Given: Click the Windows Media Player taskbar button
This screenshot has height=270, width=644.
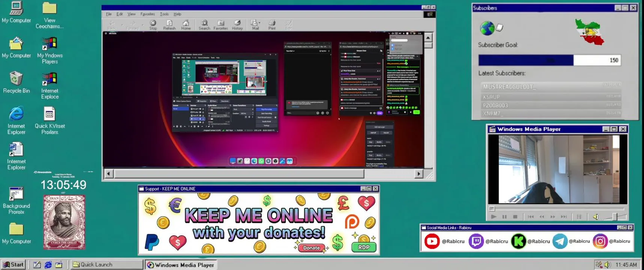Looking at the screenshot, I should pos(181,265).
